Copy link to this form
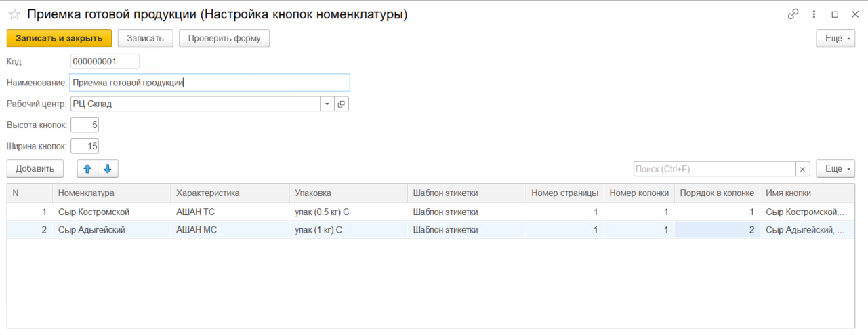 coord(793,14)
